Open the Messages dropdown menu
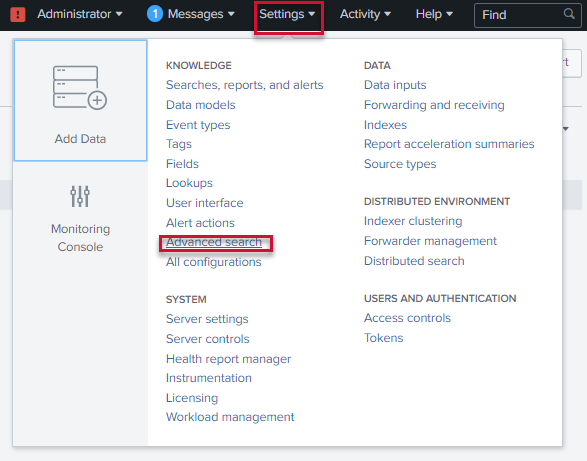Viewport: 587px width, 461px height. pyautogui.click(x=201, y=14)
